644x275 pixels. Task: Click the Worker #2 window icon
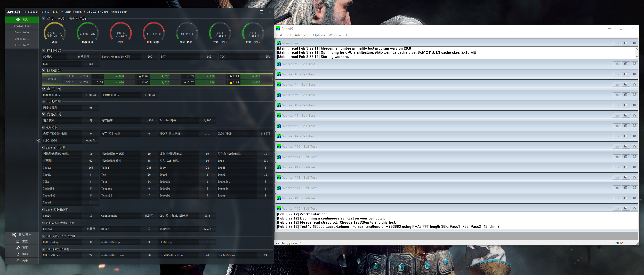(x=279, y=64)
